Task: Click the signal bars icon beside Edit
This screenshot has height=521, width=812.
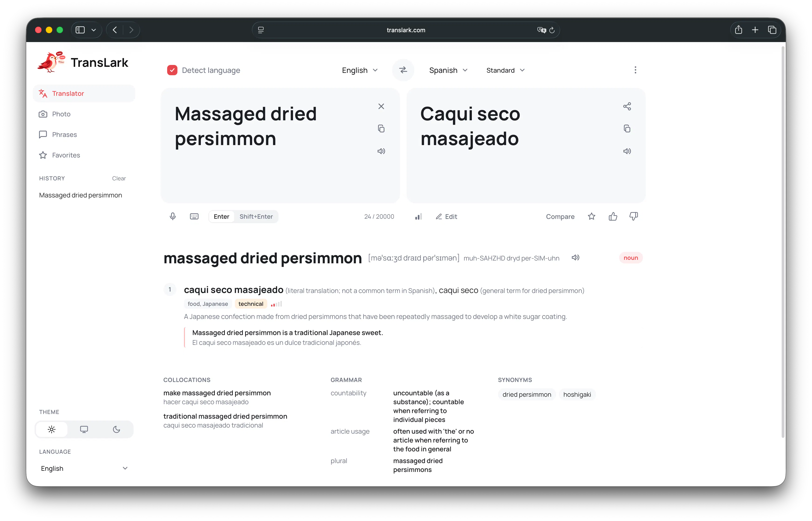Action: click(x=418, y=217)
